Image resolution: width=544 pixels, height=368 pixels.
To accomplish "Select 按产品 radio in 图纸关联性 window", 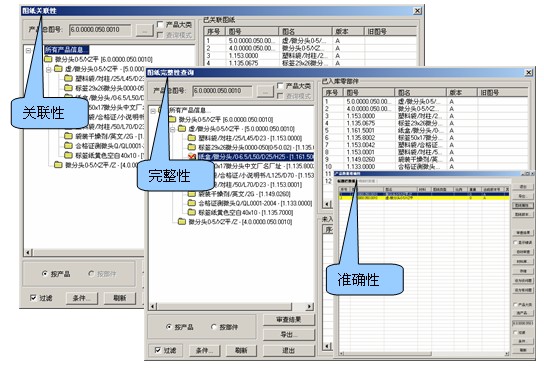I will (x=45, y=274).
